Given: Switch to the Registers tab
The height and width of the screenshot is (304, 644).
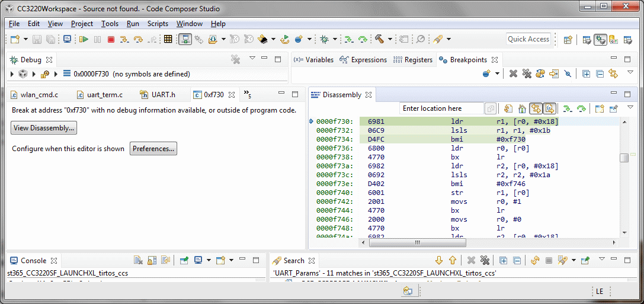Looking at the screenshot, I should 413,60.
